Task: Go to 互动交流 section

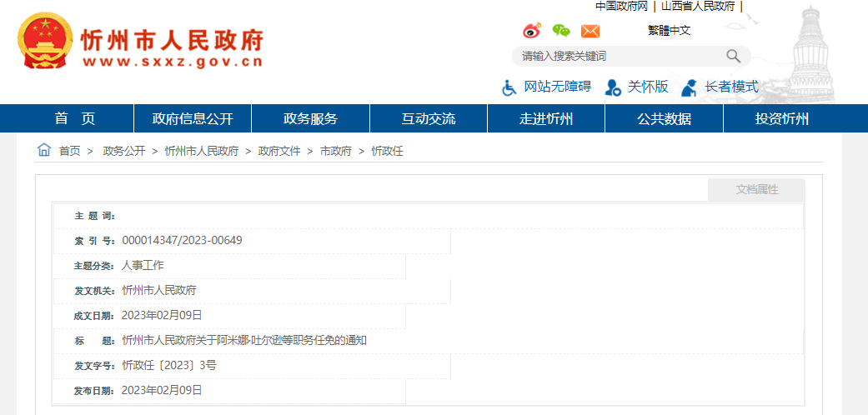Action: (x=429, y=118)
